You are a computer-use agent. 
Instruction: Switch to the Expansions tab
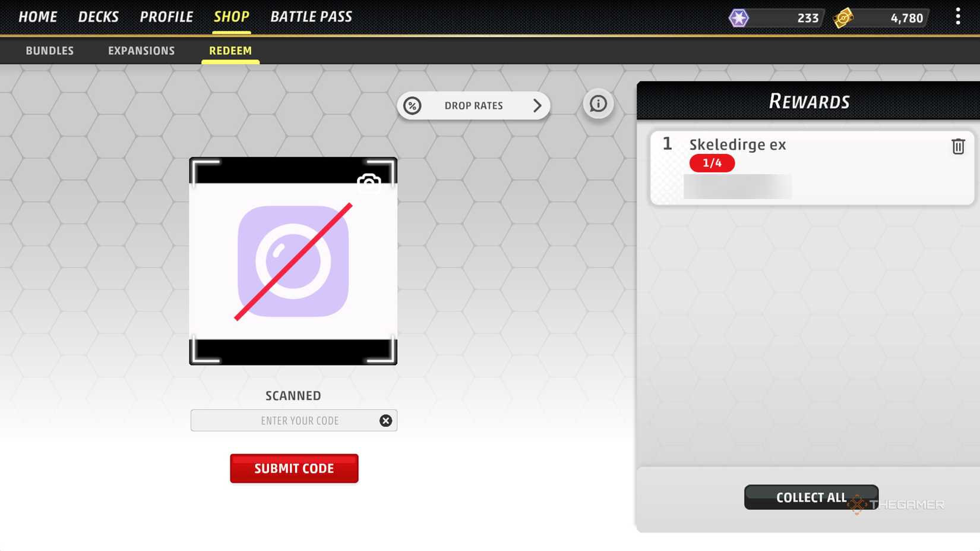pyautogui.click(x=141, y=51)
